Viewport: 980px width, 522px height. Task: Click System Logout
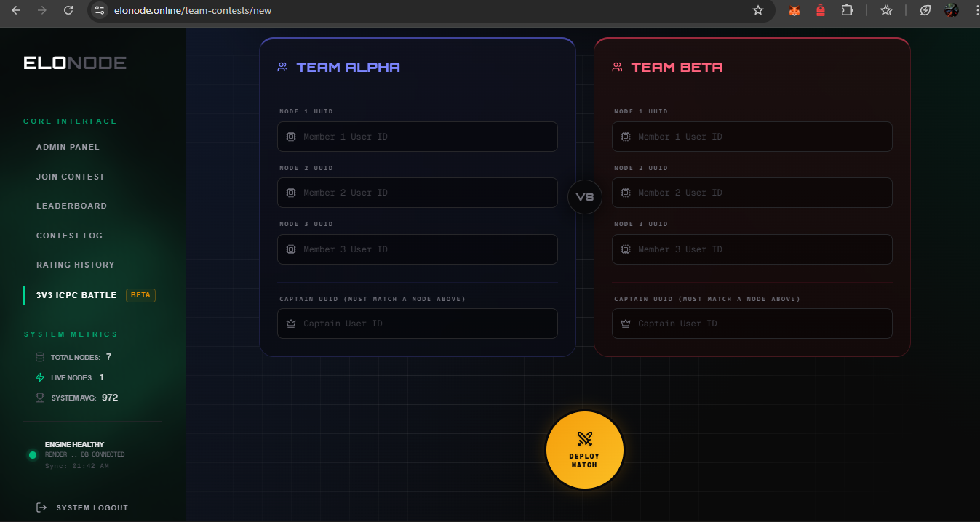(92, 507)
